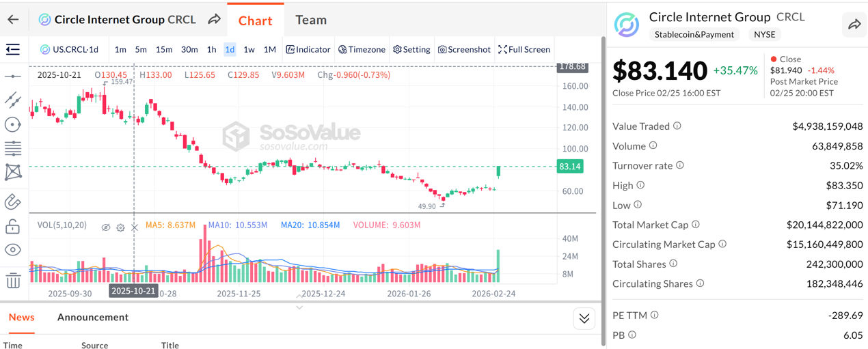Remove the VOL indicator

coord(135,227)
